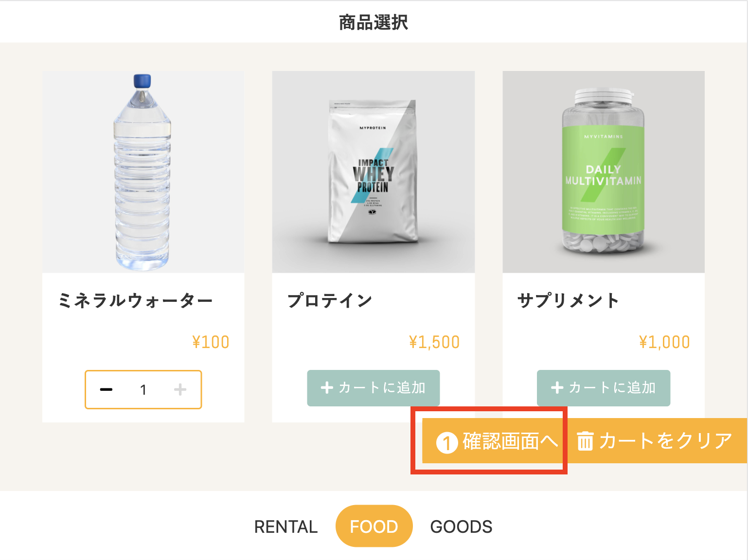This screenshot has width=748, height=560.
Task: Click the Daily Multivitamin product image
Action: point(603,172)
